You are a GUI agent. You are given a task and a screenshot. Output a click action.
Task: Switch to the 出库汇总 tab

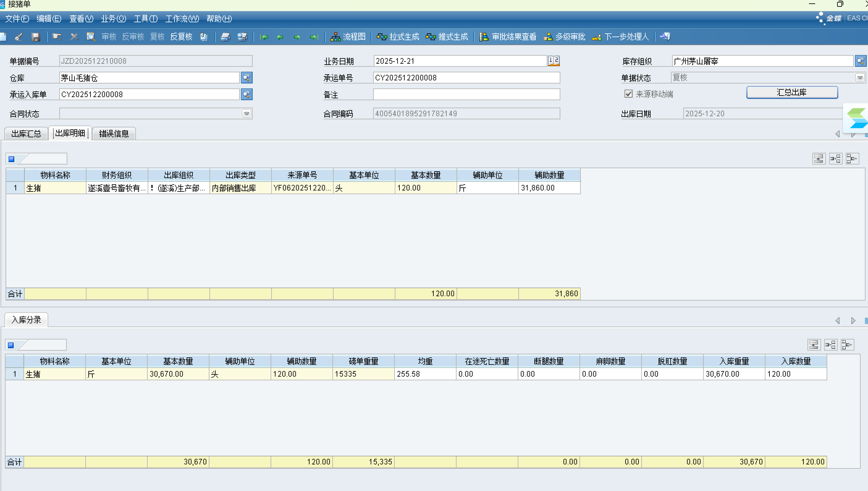coord(26,134)
